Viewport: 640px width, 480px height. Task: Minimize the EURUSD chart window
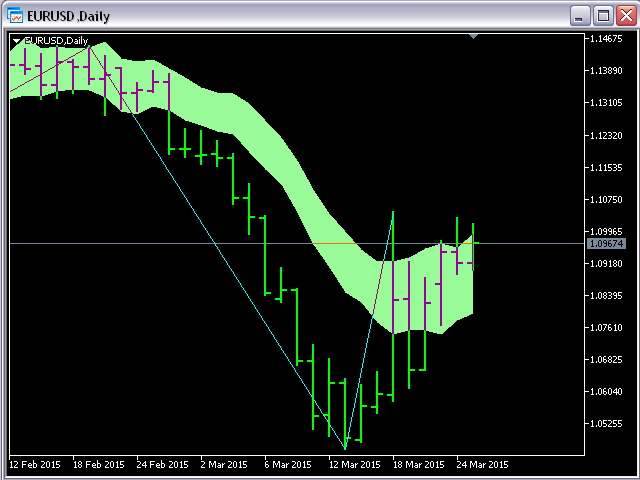pyautogui.click(x=580, y=16)
